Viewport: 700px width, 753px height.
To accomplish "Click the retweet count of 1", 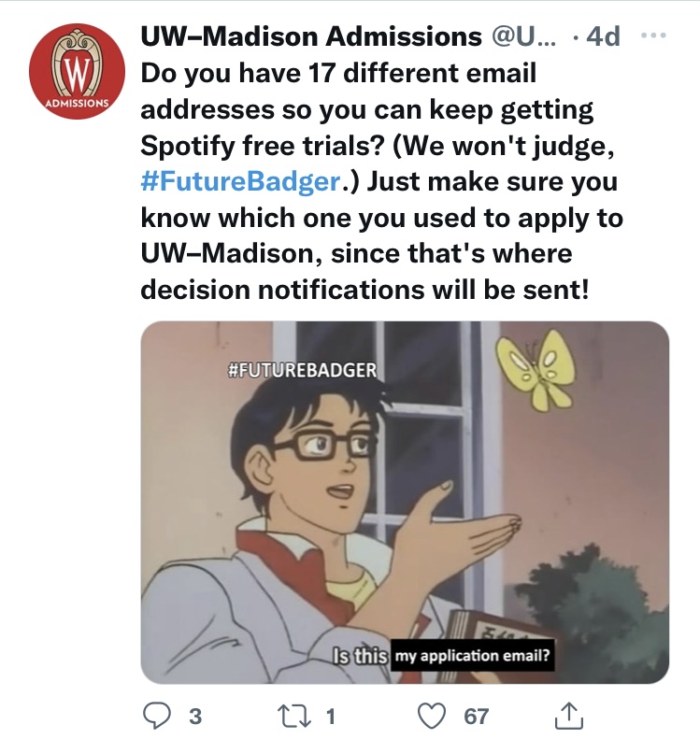I will [331, 717].
